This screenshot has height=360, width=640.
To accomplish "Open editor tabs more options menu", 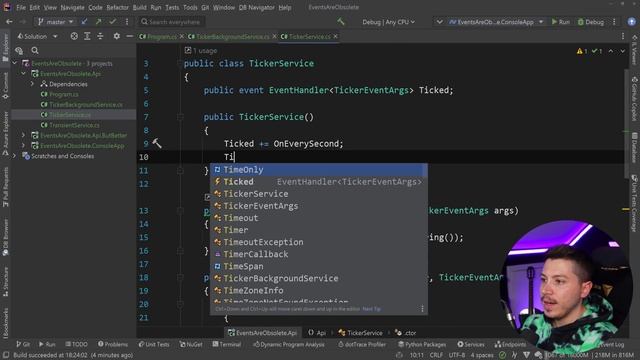I will [x=623, y=36].
